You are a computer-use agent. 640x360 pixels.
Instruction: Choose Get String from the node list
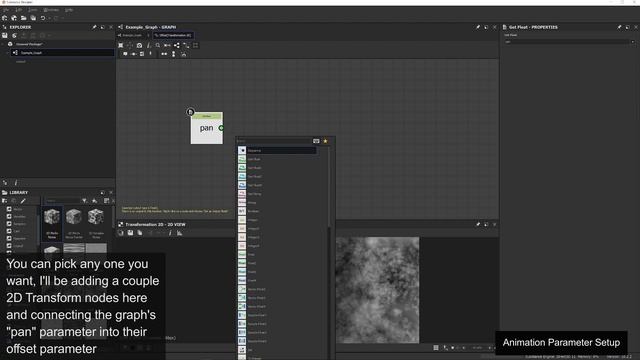coord(277,194)
